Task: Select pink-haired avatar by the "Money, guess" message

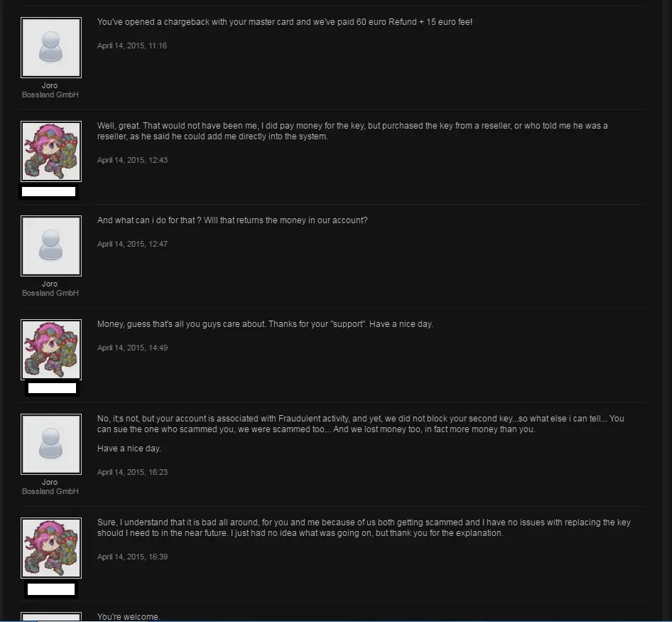Action: pos(51,350)
